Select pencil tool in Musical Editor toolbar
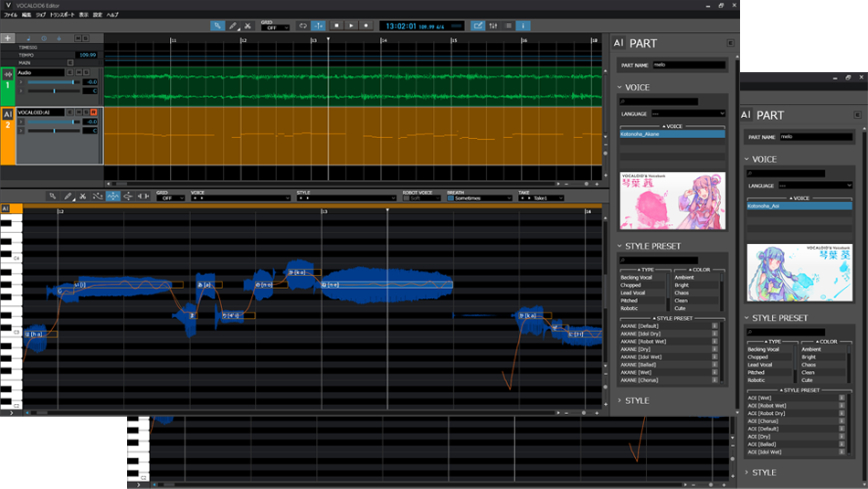The height and width of the screenshot is (489, 868). tap(68, 196)
